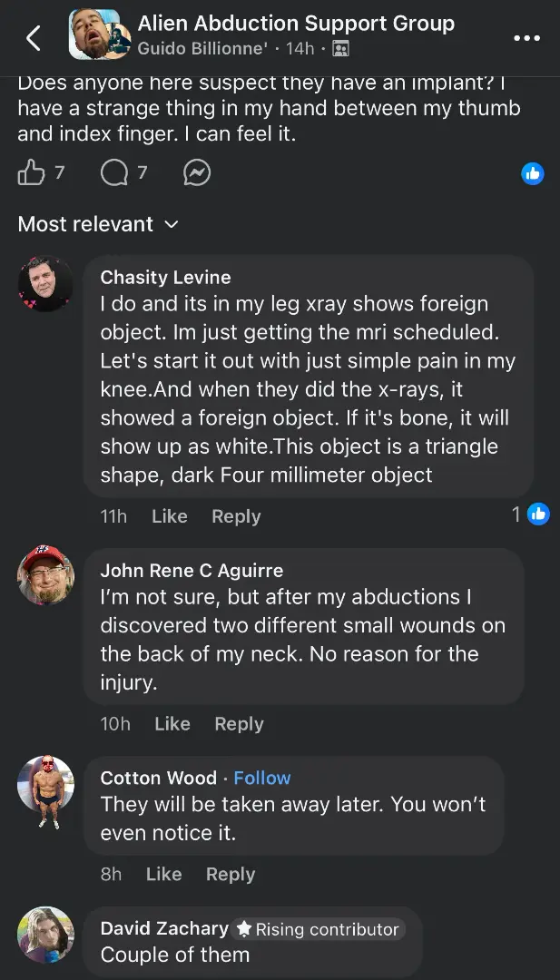Screen dimensions: 560x980
Task: Share post via Messenger icon
Action: click(x=197, y=172)
